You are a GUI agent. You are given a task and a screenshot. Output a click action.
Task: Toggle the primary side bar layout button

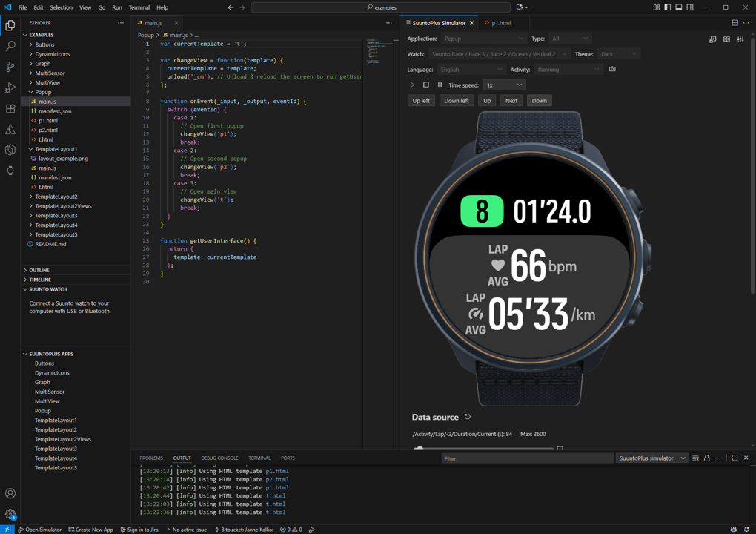click(667, 7)
